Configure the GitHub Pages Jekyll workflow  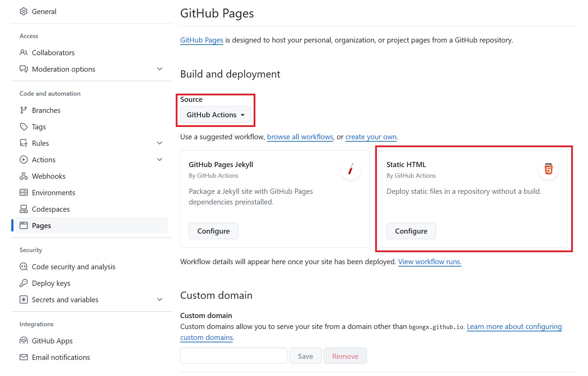[x=214, y=231]
